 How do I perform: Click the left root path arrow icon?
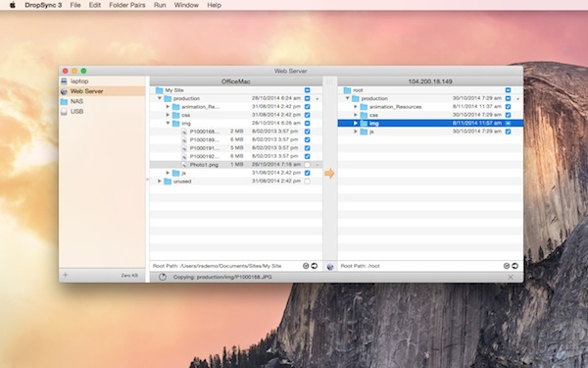click(x=315, y=266)
